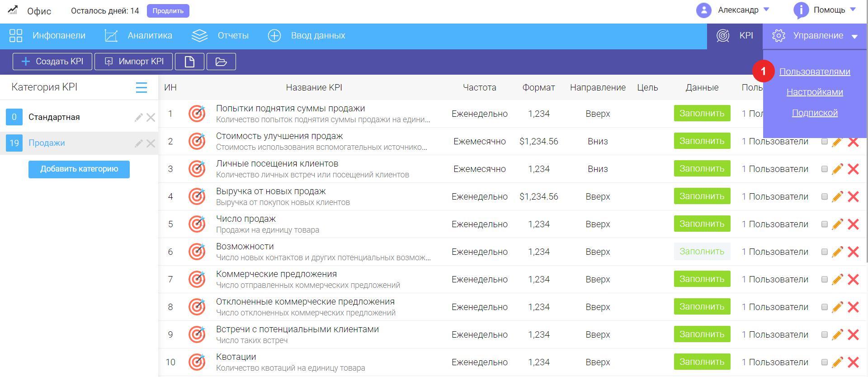Check the Отклоненные коммерческие предложения checkbox
The image size is (868, 377).
click(x=824, y=307)
